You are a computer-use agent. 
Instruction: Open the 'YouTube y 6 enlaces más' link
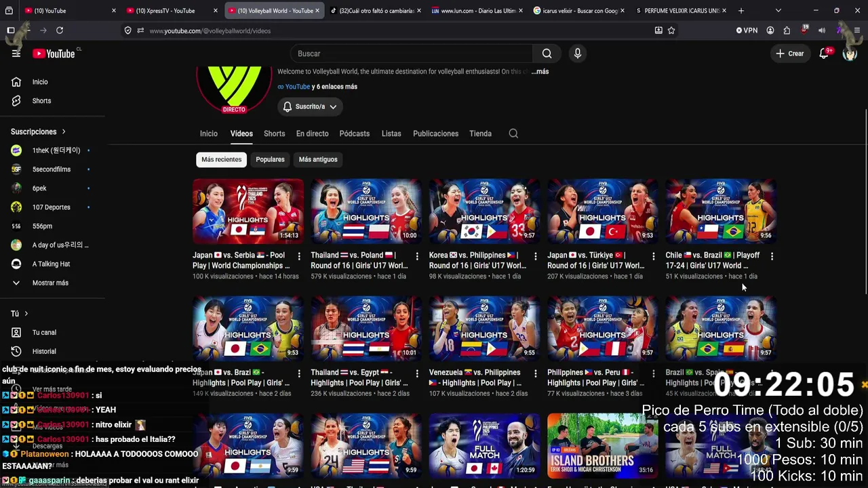(317, 87)
